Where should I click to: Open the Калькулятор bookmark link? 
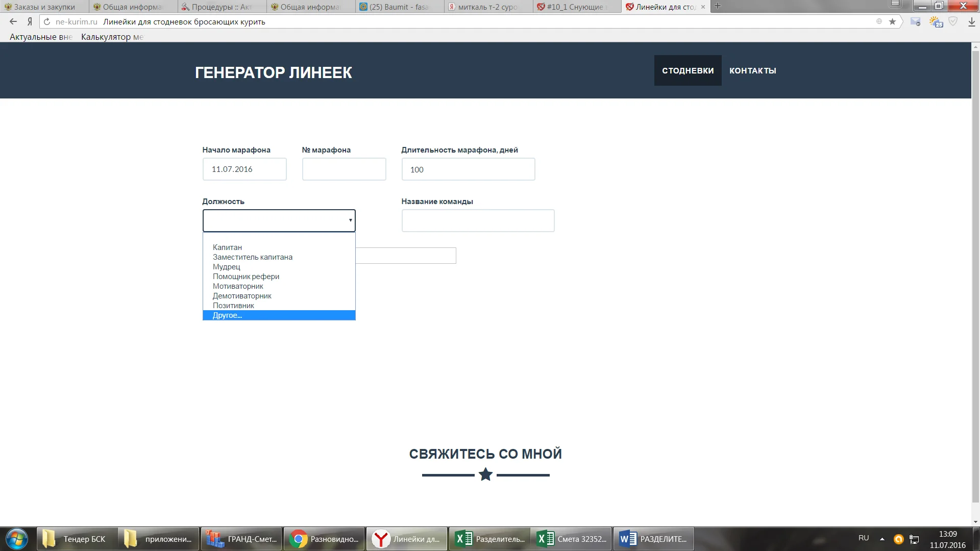coord(112,37)
